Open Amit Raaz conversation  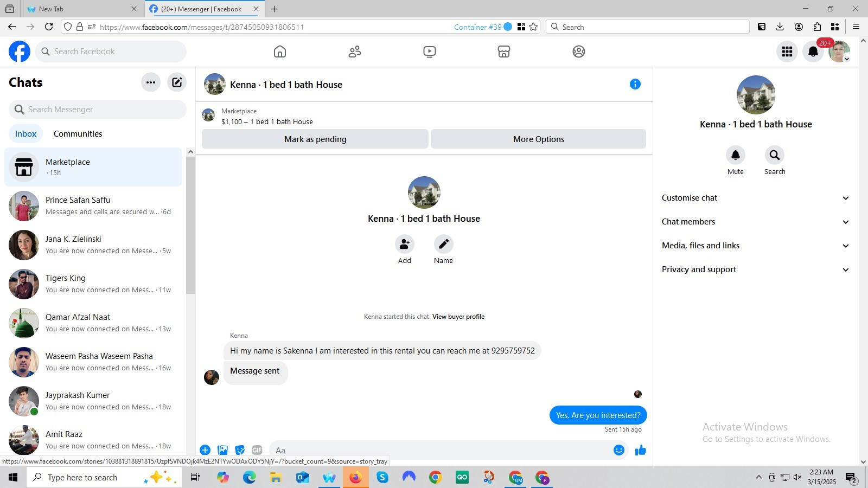tap(93, 439)
